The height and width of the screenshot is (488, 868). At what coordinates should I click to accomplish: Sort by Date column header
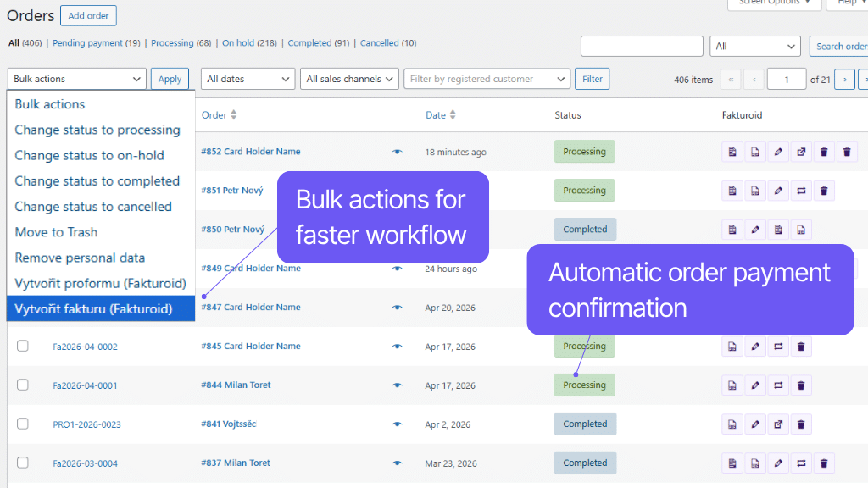(x=441, y=115)
